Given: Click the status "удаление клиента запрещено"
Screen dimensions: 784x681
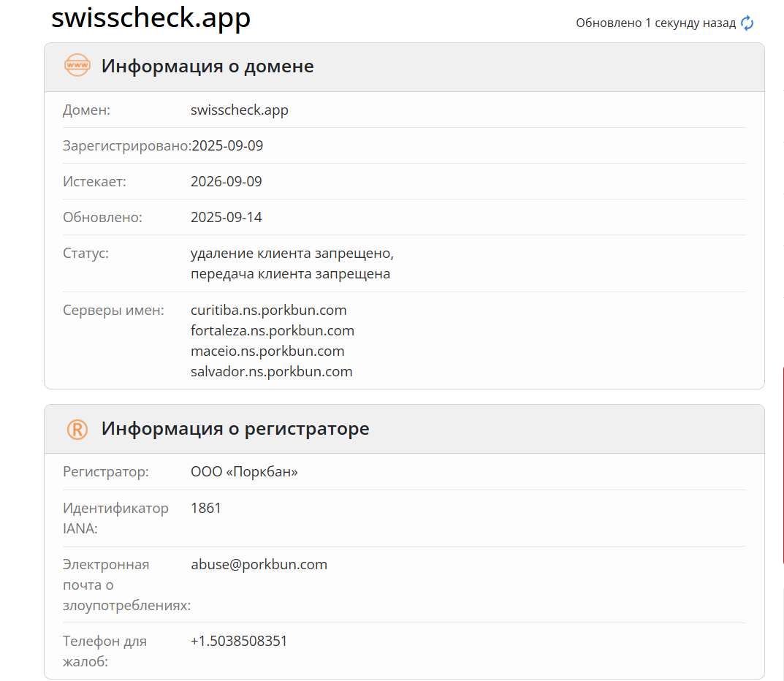Looking at the screenshot, I should coord(292,254).
